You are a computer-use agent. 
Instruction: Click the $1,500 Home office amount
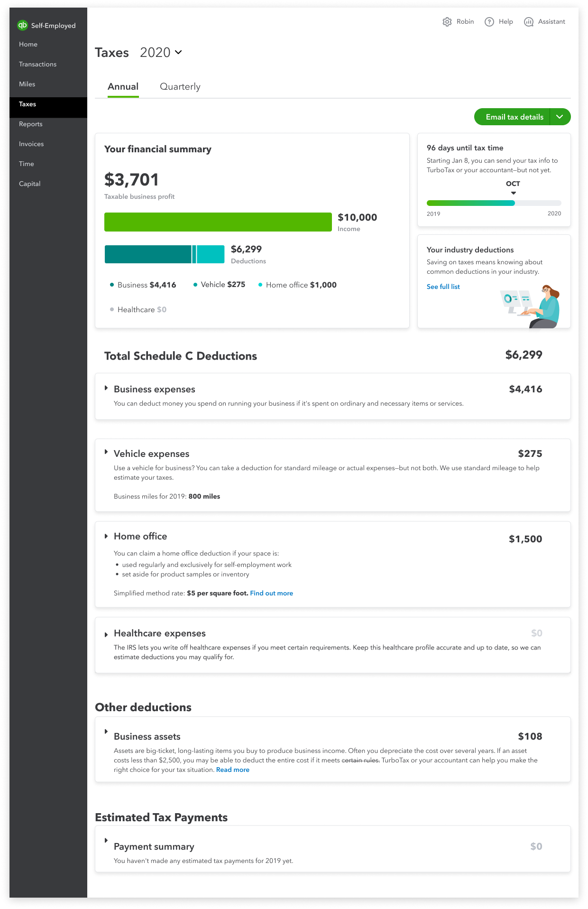pyautogui.click(x=525, y=539)
